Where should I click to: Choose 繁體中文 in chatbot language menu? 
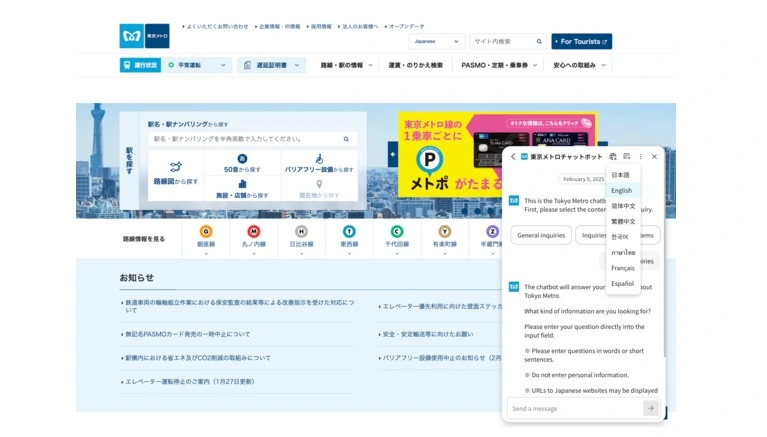[623, 221]
